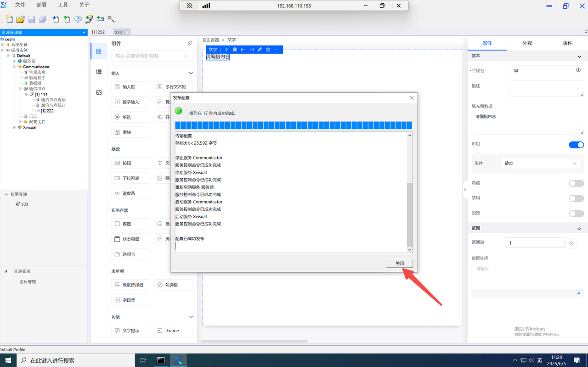Click the stacked-disks save all icon
588x367 pixels.
pyautogui.click(x=43, y=19)
